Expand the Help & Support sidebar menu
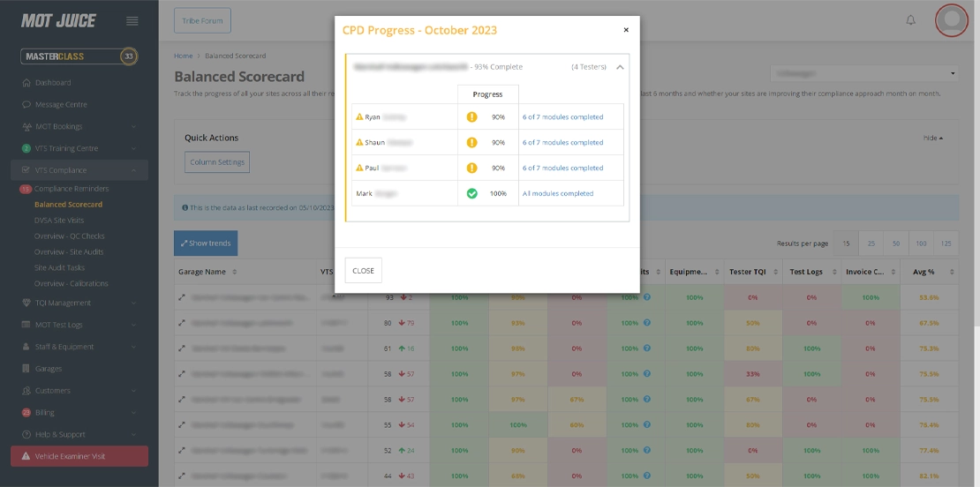 [79, 434]
